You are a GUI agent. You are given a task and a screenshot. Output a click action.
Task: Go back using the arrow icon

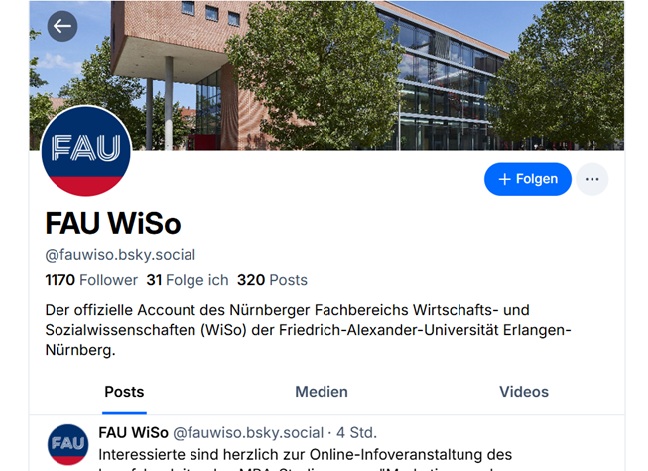tap(62, 26)
